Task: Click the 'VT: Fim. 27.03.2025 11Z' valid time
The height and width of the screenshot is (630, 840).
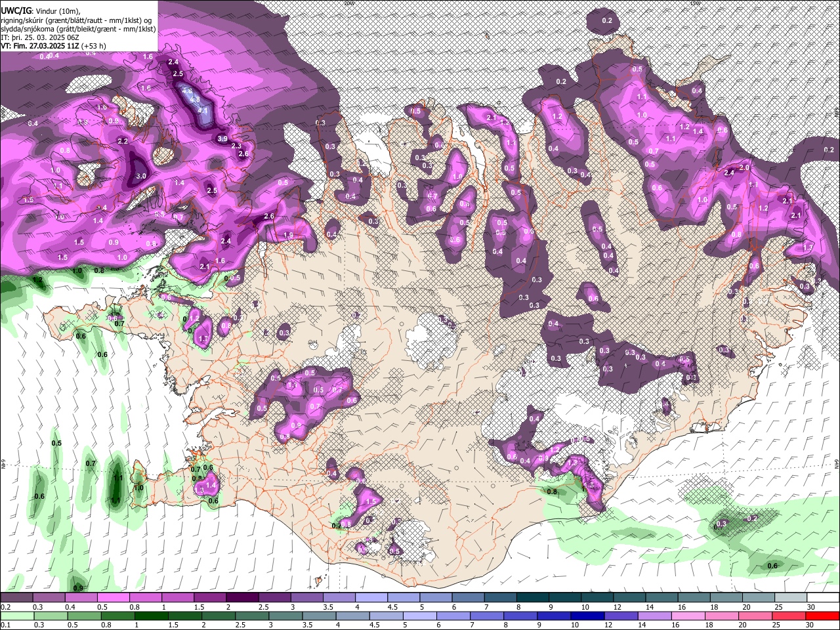Action: pos(40,46)
